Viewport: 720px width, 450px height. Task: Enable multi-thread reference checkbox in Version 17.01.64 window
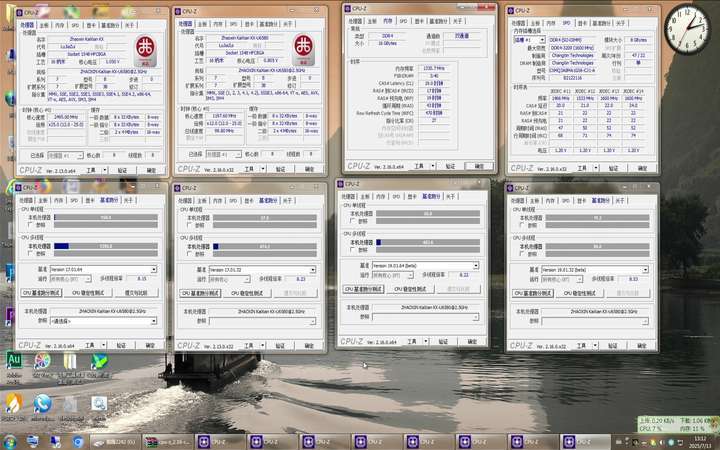coord(30,253)
